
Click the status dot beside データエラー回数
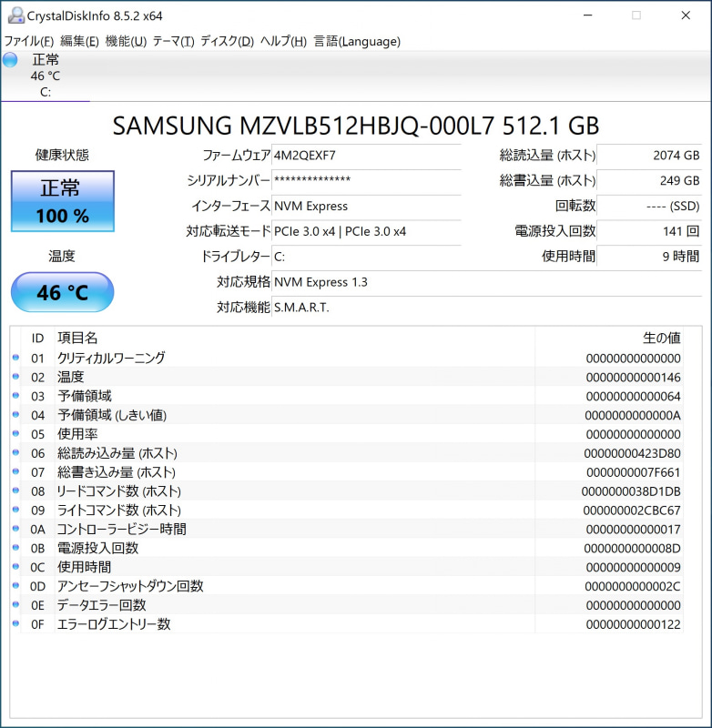[x=15, y=605]
